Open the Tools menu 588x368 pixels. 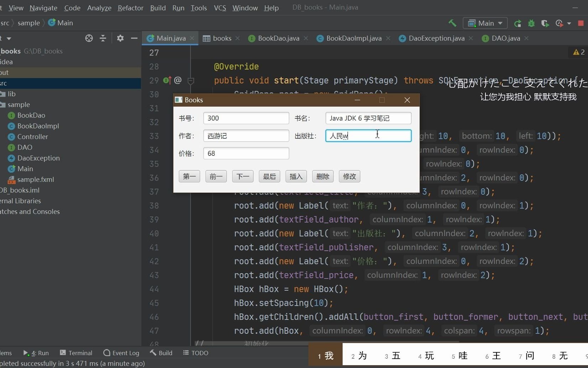point(199,8)
